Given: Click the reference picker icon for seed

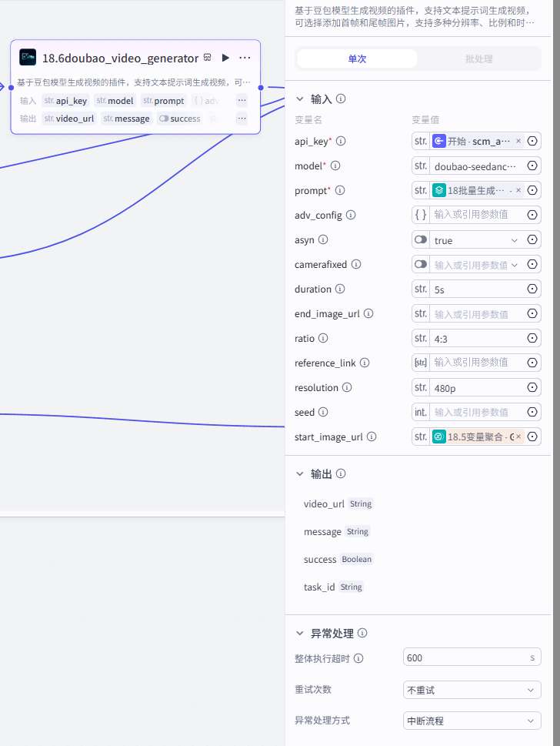Looking at the screenshot, I should pyautogui.click(x=532, y=412).
